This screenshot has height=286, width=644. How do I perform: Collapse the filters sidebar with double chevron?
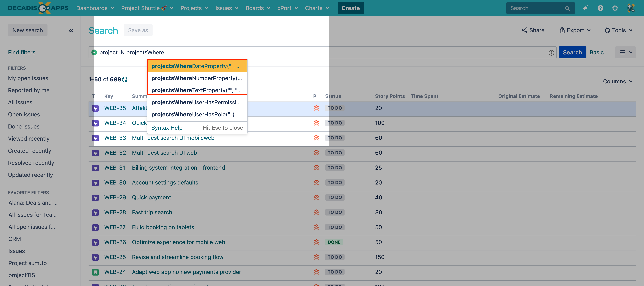71,30
